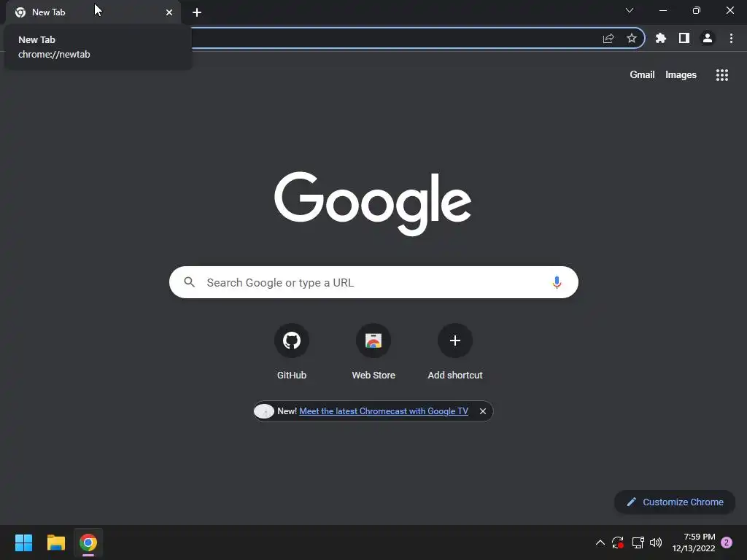Start voice search with the microphone
The height and width of the screenshot is (560, 747).
pyautogui.click(x=557, y=282)
